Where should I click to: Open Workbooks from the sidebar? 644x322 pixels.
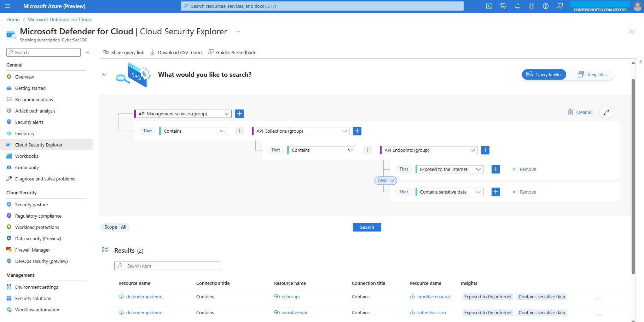tap(27, 156)
